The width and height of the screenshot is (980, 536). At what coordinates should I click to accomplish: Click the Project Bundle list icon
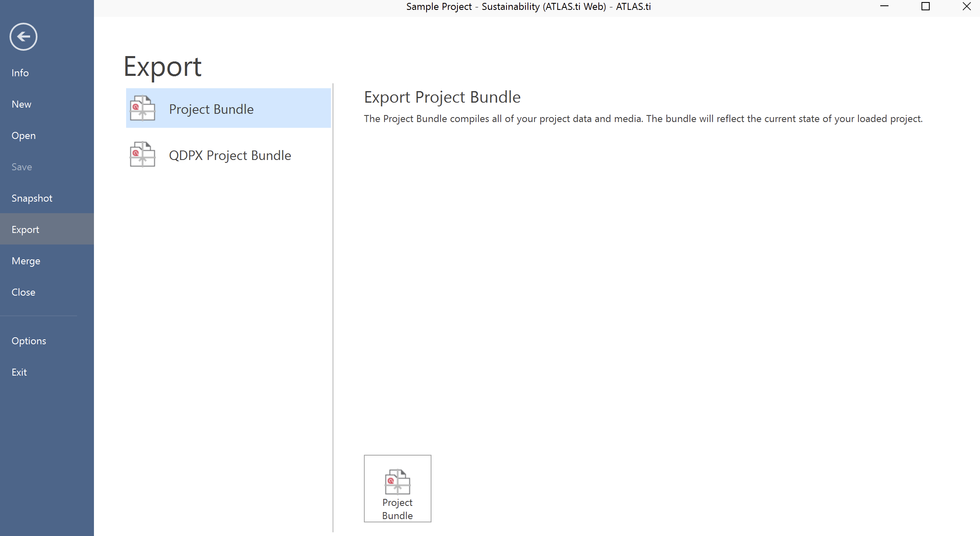tap(143, 108)
